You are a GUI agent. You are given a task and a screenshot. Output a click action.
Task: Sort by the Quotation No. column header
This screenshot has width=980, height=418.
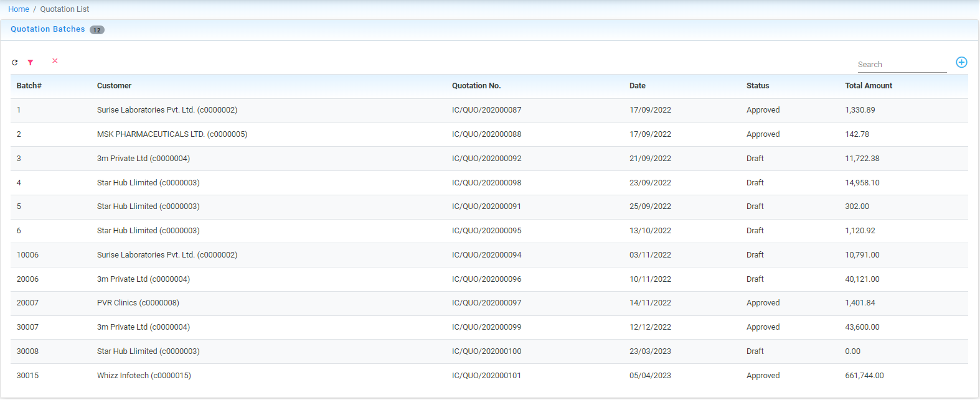click(x=476, y=86)
